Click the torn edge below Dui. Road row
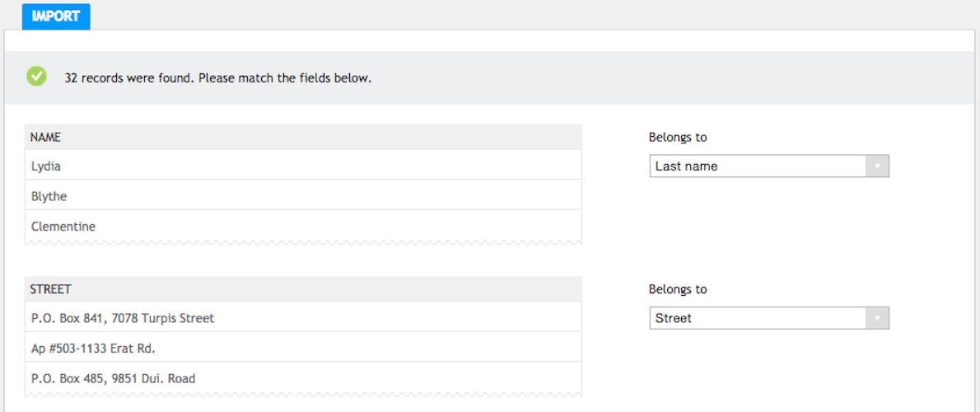 pos(303,395)
